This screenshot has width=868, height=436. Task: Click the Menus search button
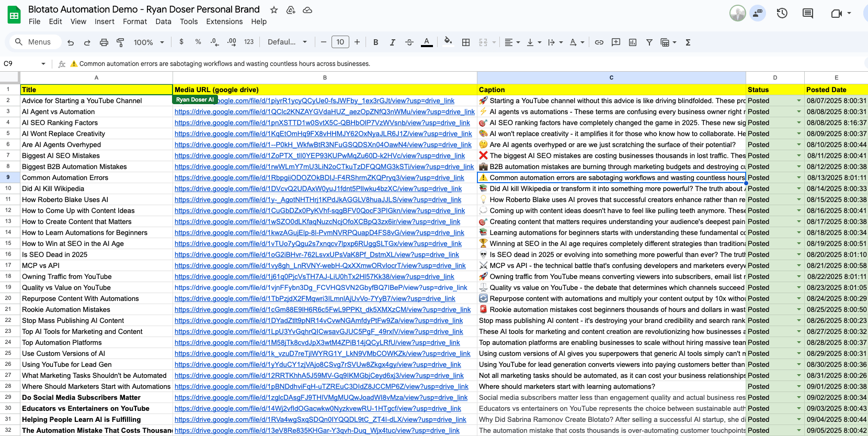pos(33,42)
